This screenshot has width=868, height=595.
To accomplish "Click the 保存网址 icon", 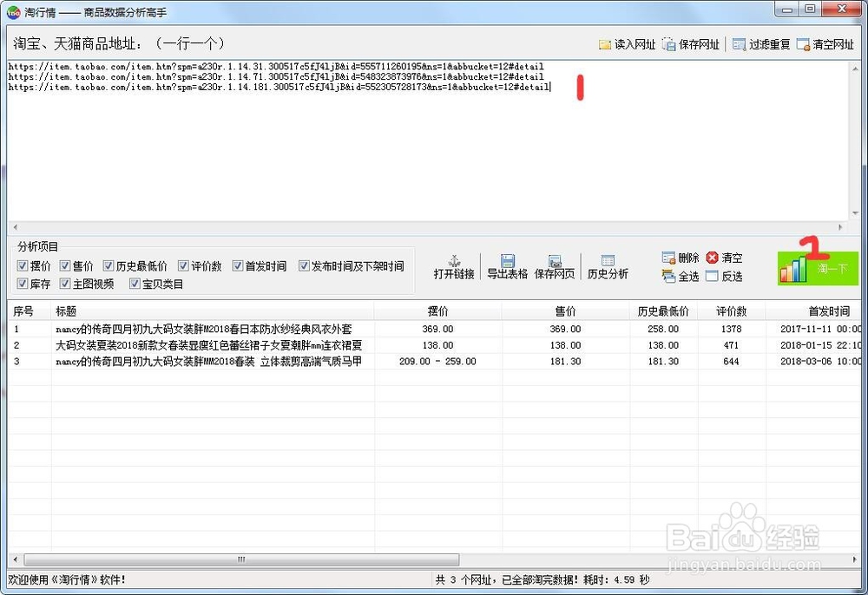I will pos(690,42).
